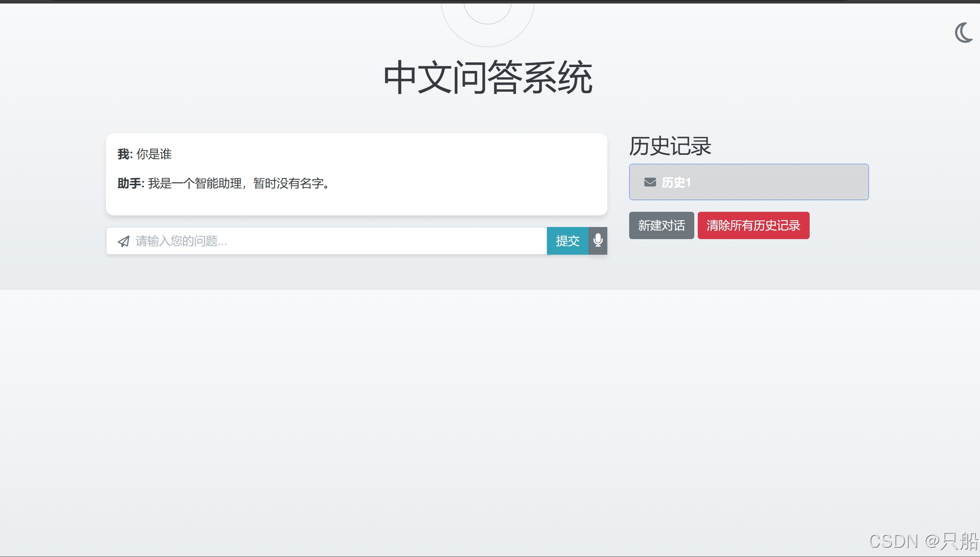Click the envelope icon beside 历史1

coord(650,182)
